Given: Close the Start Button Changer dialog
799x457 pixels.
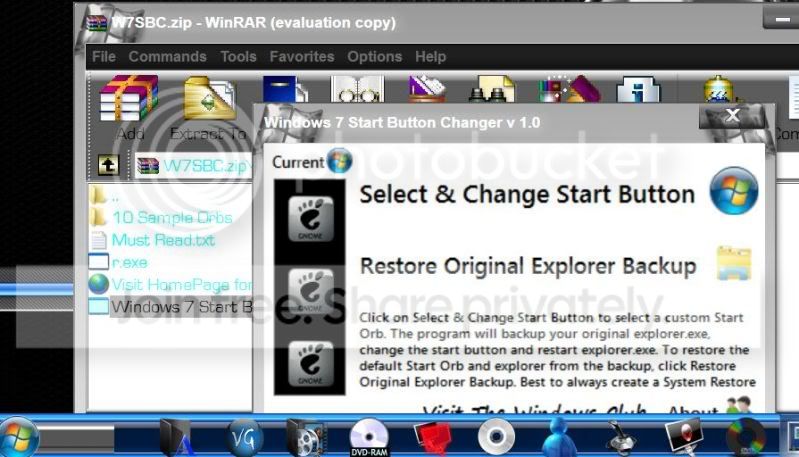Looking at the screenshot, I should [732, 116].
